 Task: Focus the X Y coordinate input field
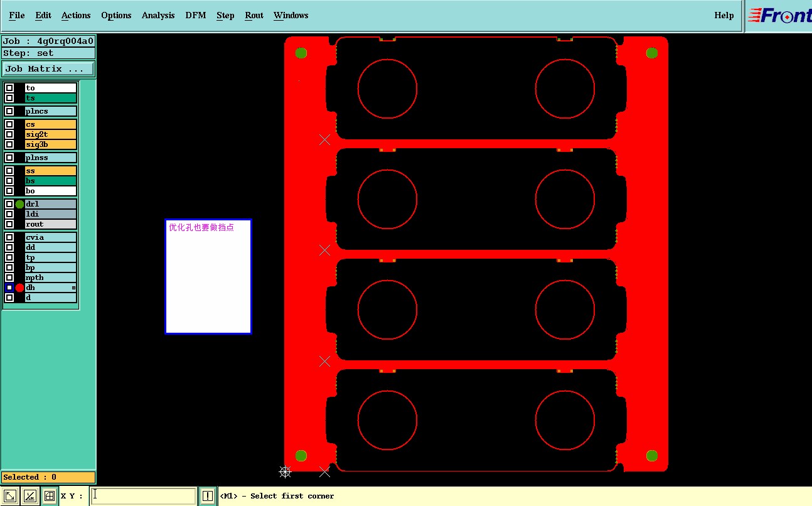point(143,496)
